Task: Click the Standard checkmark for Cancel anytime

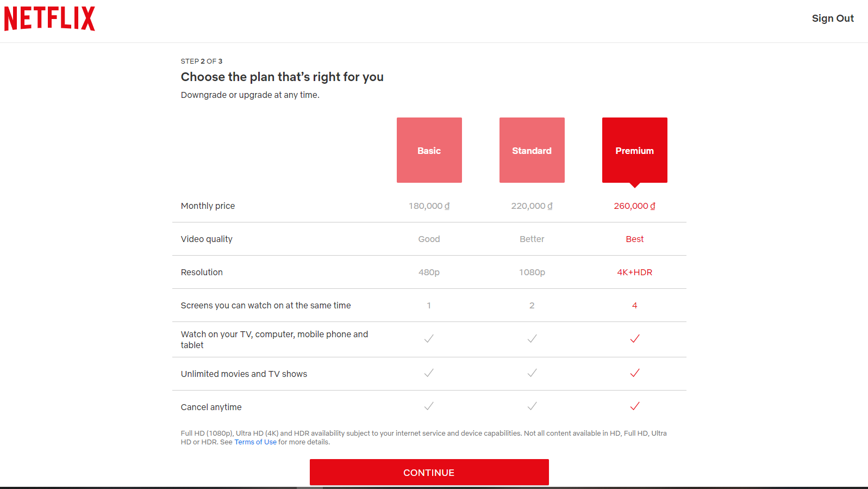Action: pos(532,406)
